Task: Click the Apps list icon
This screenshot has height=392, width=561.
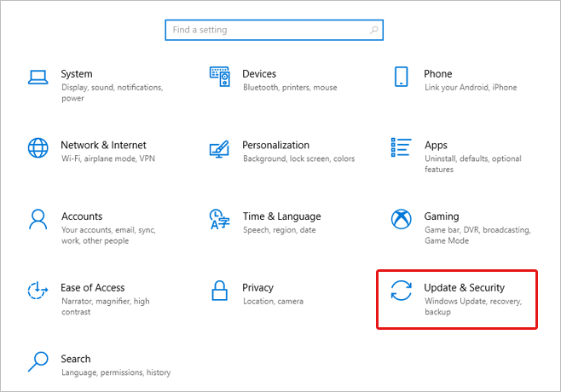Action: coord(402,147)
